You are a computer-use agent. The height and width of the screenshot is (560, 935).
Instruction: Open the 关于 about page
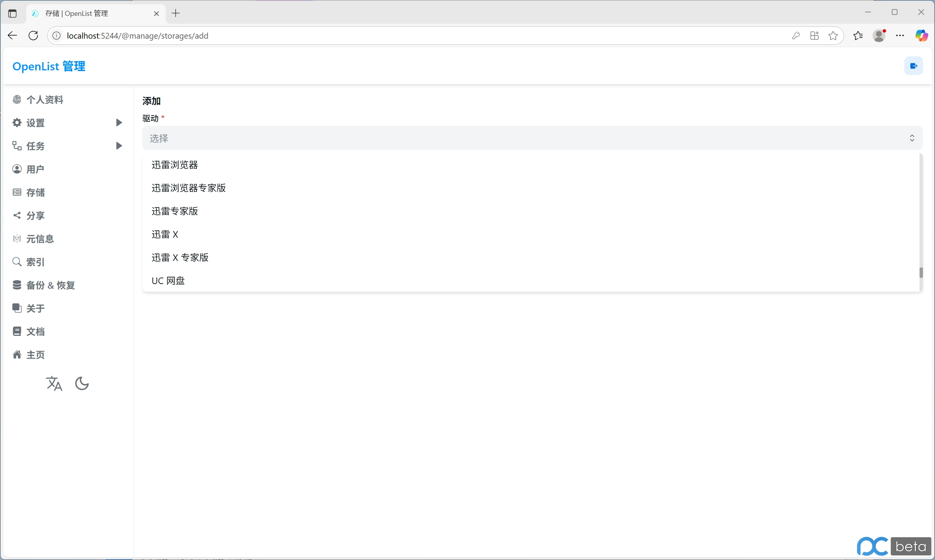coord(35,308)
